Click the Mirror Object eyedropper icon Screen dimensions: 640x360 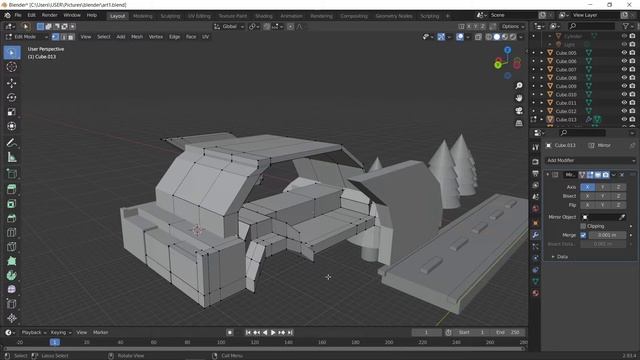[x=622, y=217]
